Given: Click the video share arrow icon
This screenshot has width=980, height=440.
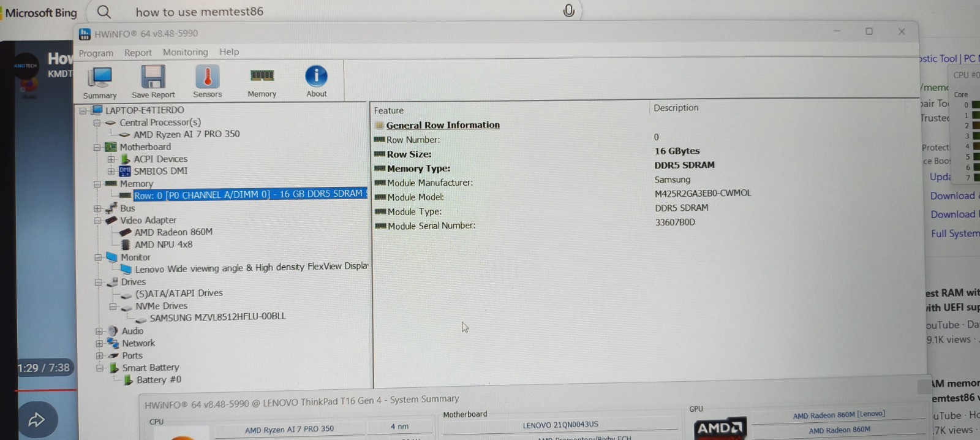Looking at the screenshot, I should tap(37, 420).
